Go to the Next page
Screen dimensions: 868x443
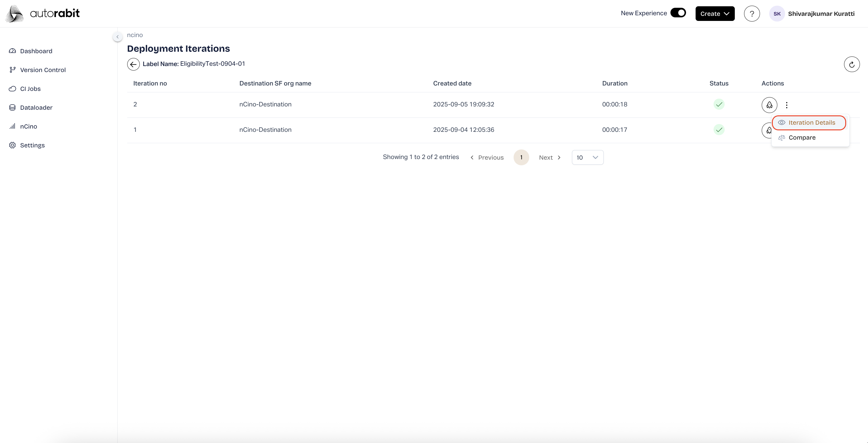(x=550, y=158)
